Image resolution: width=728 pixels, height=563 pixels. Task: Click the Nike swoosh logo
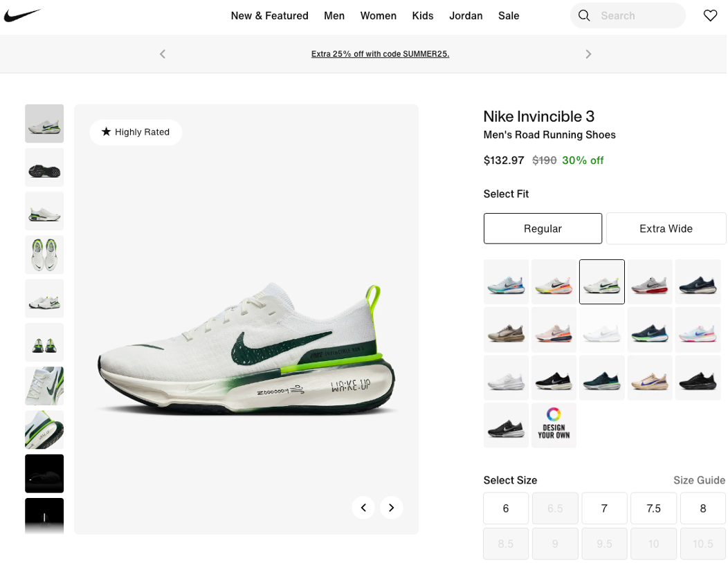22,15
